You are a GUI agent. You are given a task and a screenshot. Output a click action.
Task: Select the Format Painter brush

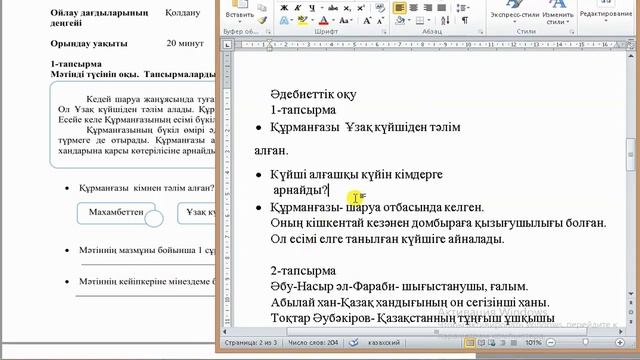[262, 20]
